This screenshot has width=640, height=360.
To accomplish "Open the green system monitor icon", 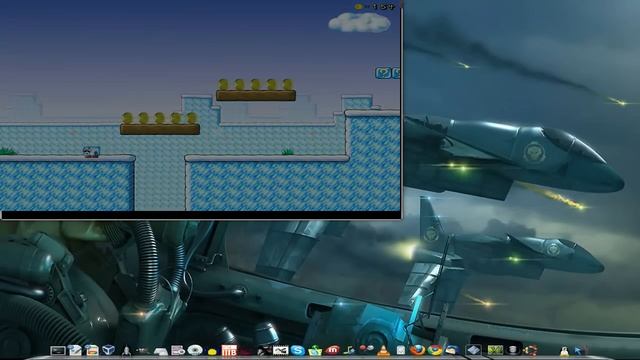I will click(495, 350).
